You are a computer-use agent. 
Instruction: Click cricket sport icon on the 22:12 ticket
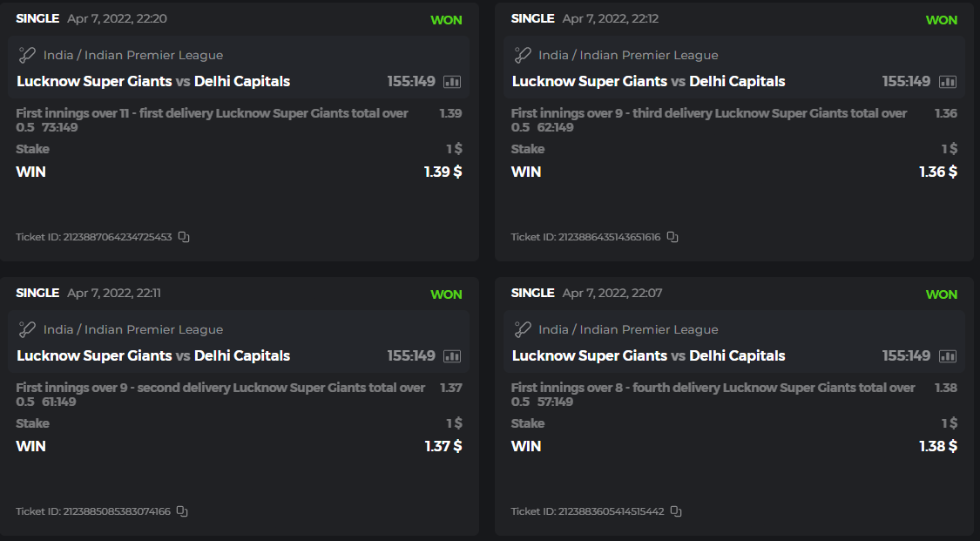(x=523, y=55)
